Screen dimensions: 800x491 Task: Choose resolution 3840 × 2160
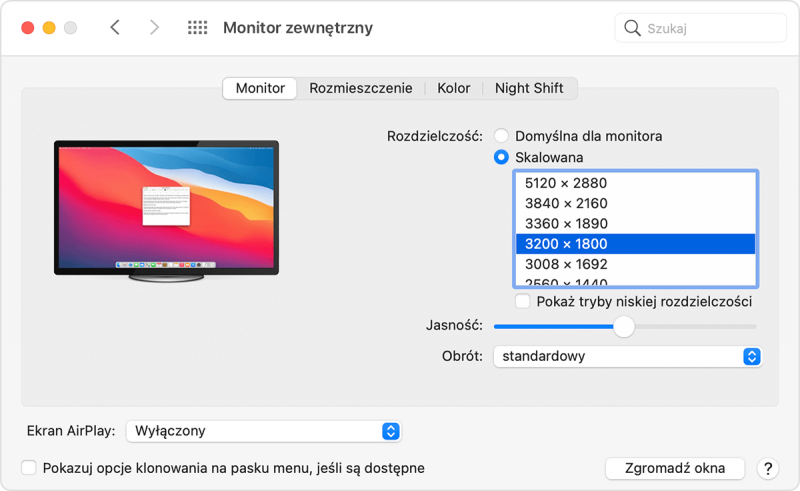635,203
